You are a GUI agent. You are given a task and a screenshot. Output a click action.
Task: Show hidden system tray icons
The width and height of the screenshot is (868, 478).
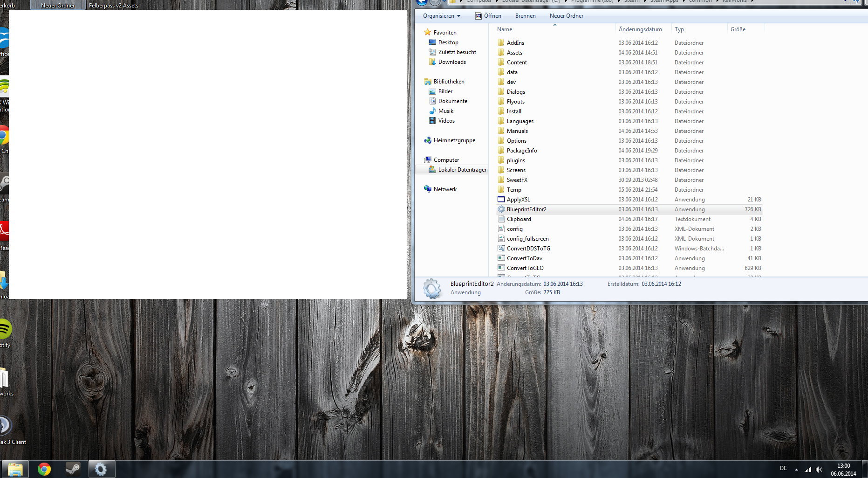pos(796,470)
